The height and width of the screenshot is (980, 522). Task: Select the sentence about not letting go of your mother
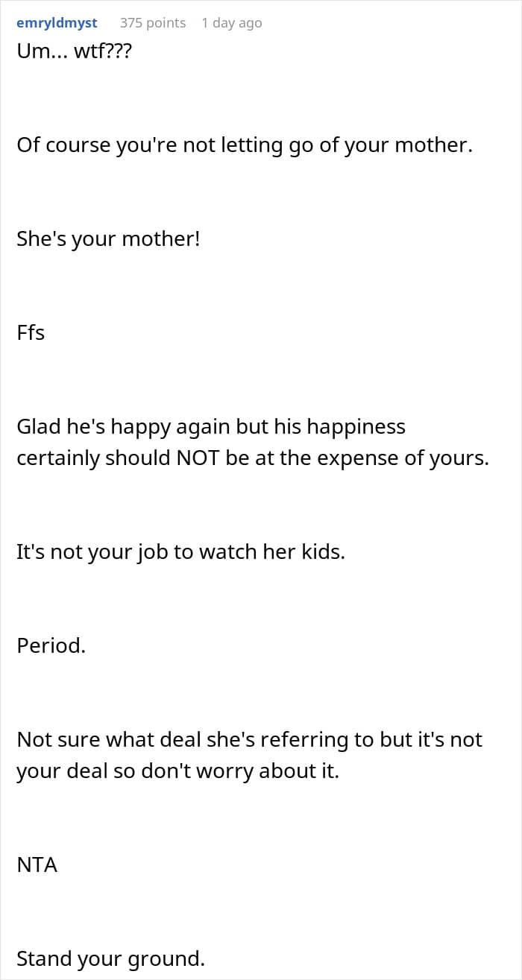click(245, 145)
